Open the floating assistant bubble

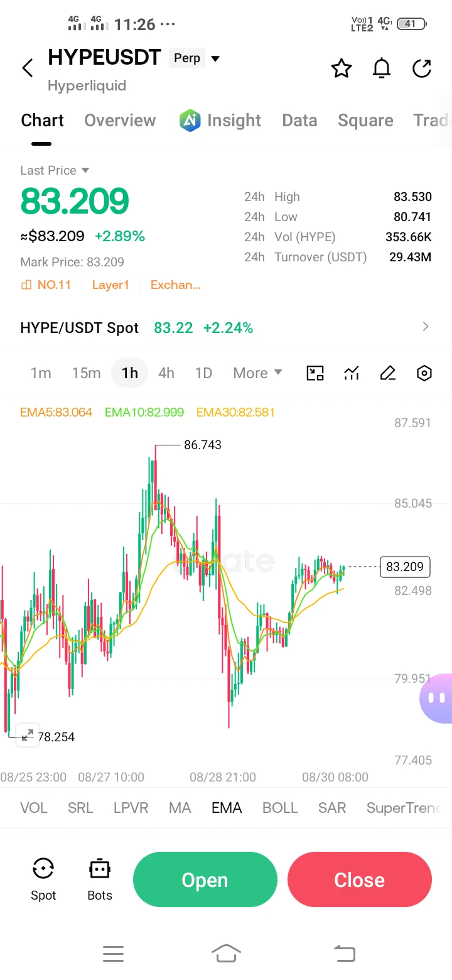coord(436,698)
